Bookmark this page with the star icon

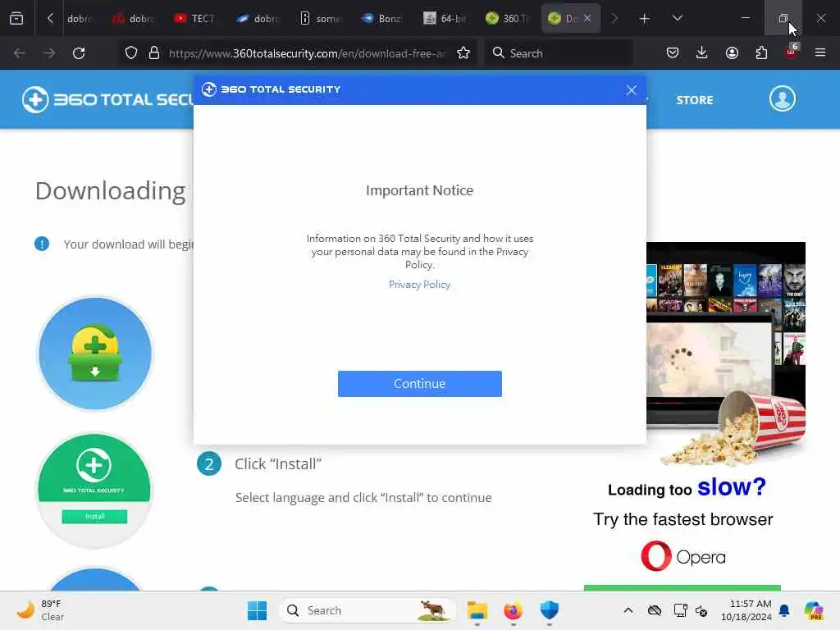click(463, 53)
